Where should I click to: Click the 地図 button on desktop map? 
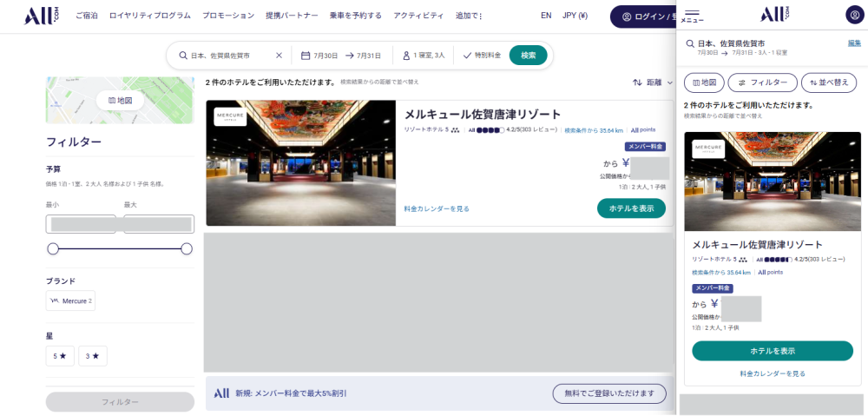120,101
